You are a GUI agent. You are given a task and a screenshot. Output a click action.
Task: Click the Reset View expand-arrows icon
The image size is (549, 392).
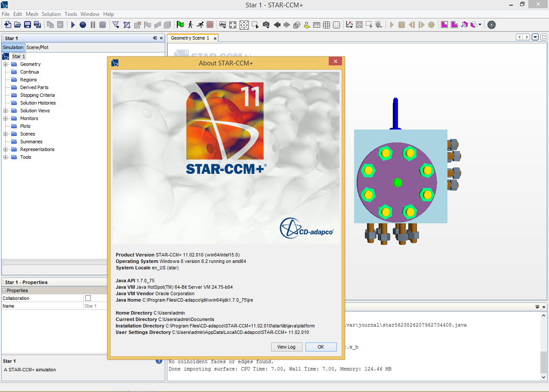click(x=233, y=25)
